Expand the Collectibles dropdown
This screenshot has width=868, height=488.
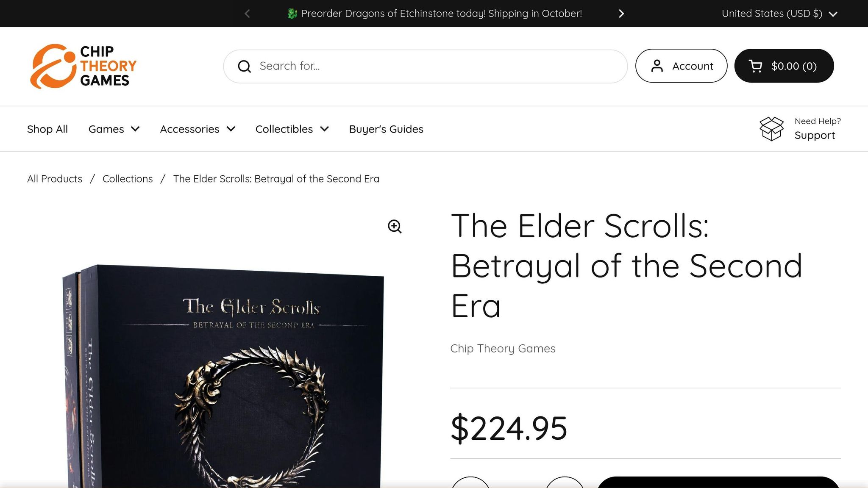tap(292, 129)
